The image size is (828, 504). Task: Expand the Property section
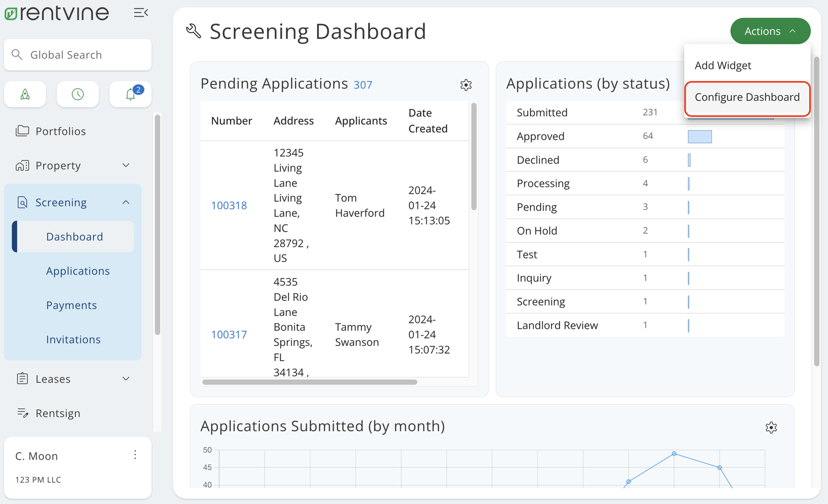point(126,165)
